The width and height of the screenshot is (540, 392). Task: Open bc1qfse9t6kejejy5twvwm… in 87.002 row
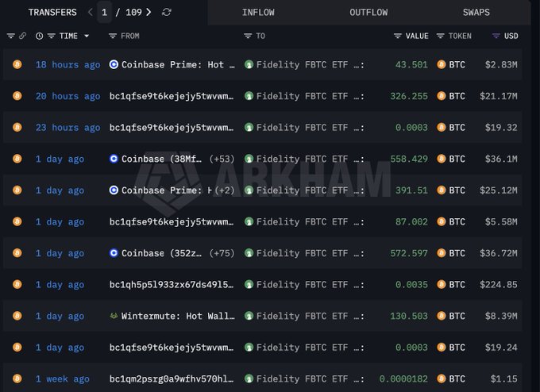[172, 222]
